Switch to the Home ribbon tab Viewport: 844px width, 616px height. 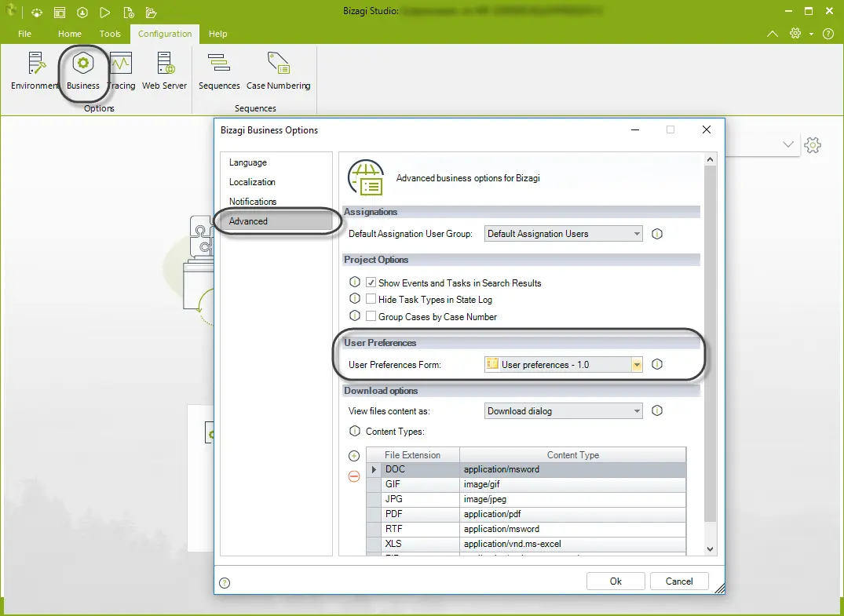click(70, 34)
